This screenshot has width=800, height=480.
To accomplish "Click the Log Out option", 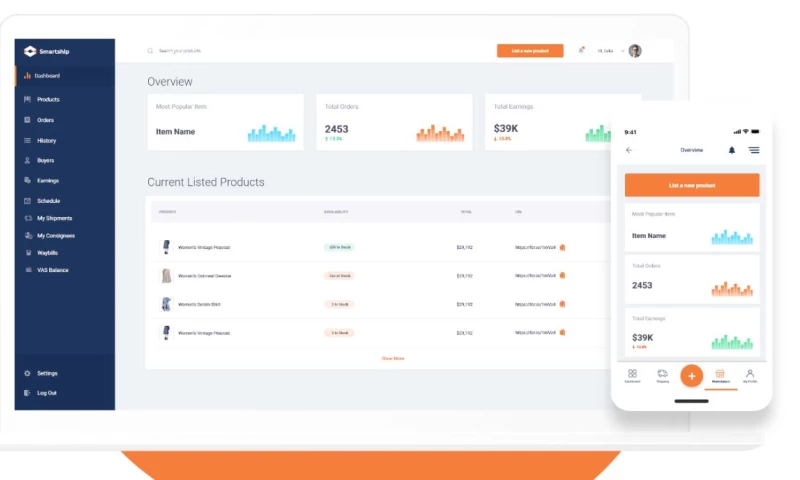I will click(x=46, y=393).
